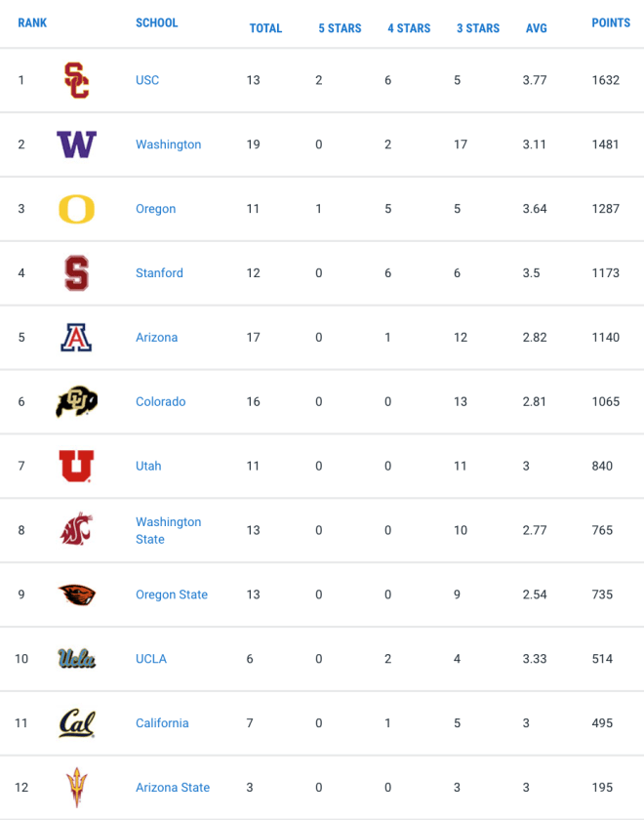
Task: Sort by the TOTAL column header
Action: (x=265, y=28)
